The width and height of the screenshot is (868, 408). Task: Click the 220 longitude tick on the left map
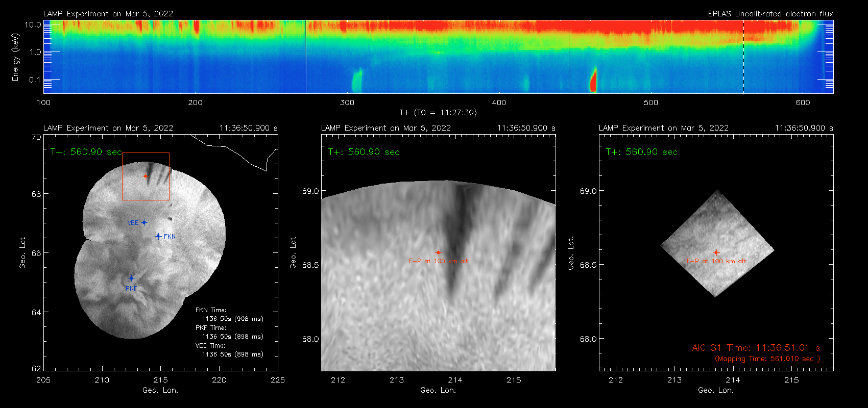(x=219, y=380)
